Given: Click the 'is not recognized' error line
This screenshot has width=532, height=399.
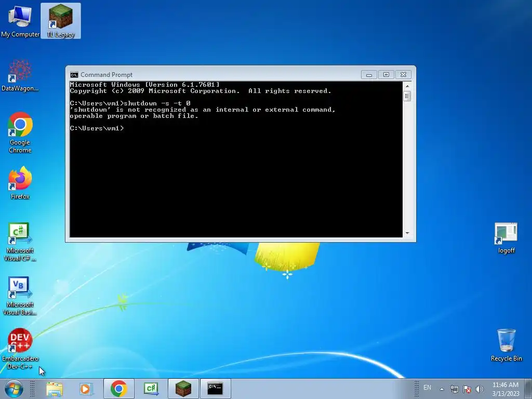Looking at the screenshot, I should coord(203,110).
